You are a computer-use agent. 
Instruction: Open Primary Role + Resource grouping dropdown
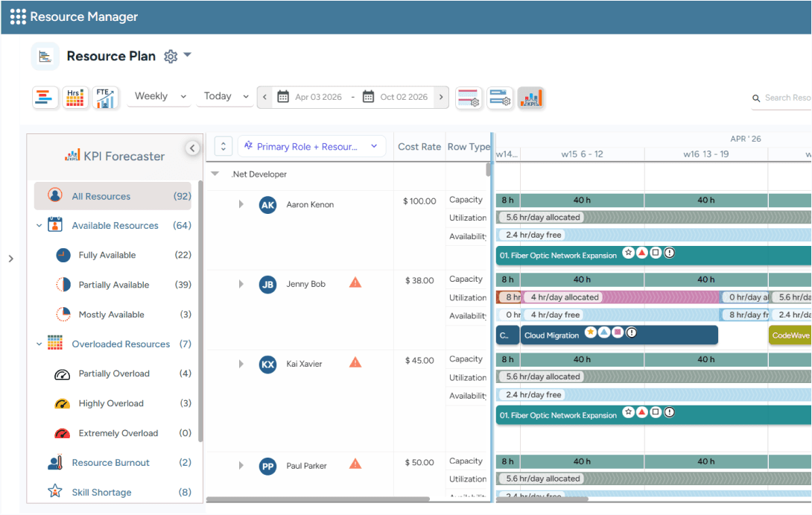(x=311, y=147)
